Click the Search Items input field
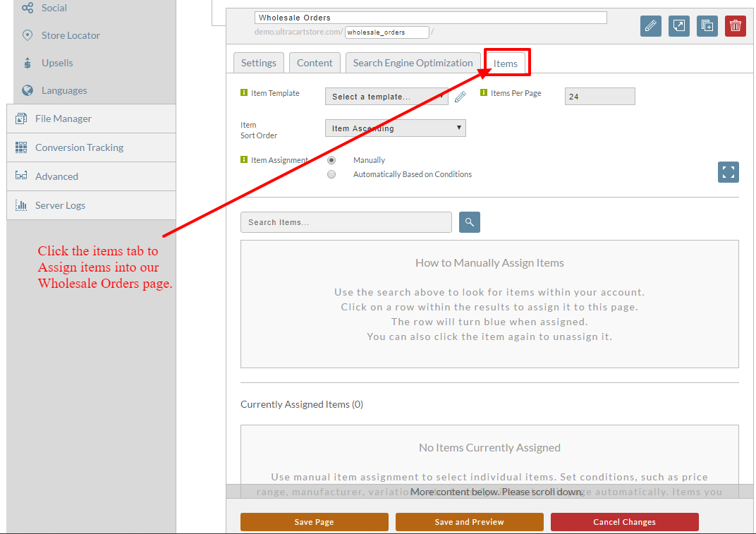The image size is (756, 534). [x=346, y=222]
